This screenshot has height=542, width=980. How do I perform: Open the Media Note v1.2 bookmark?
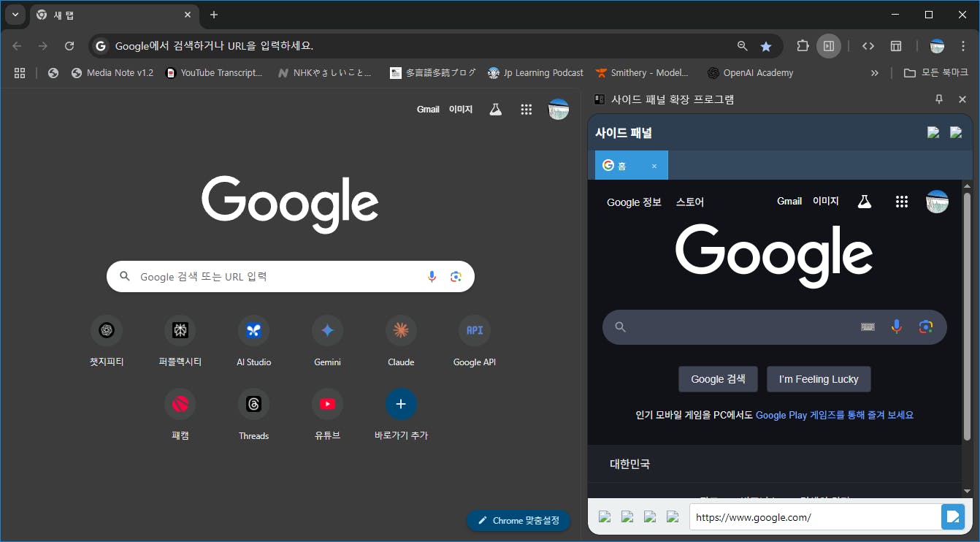coord(112,73)
